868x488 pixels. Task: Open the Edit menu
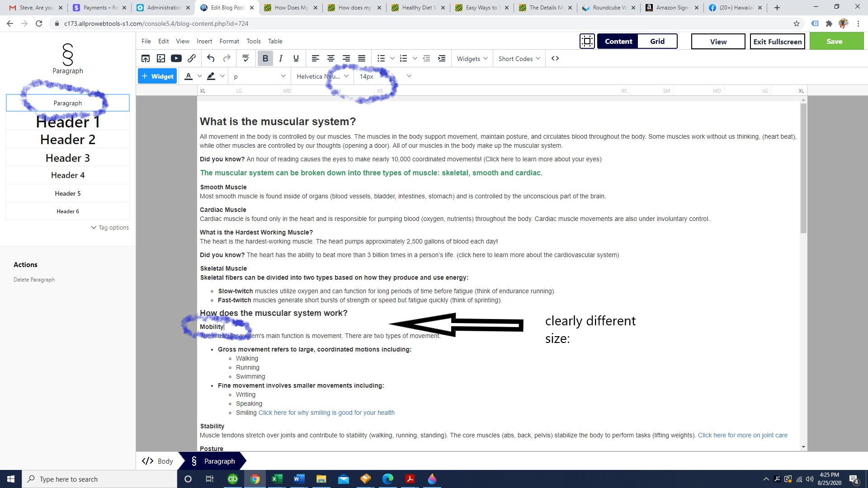pyautogui.click(x=163, y=41)
